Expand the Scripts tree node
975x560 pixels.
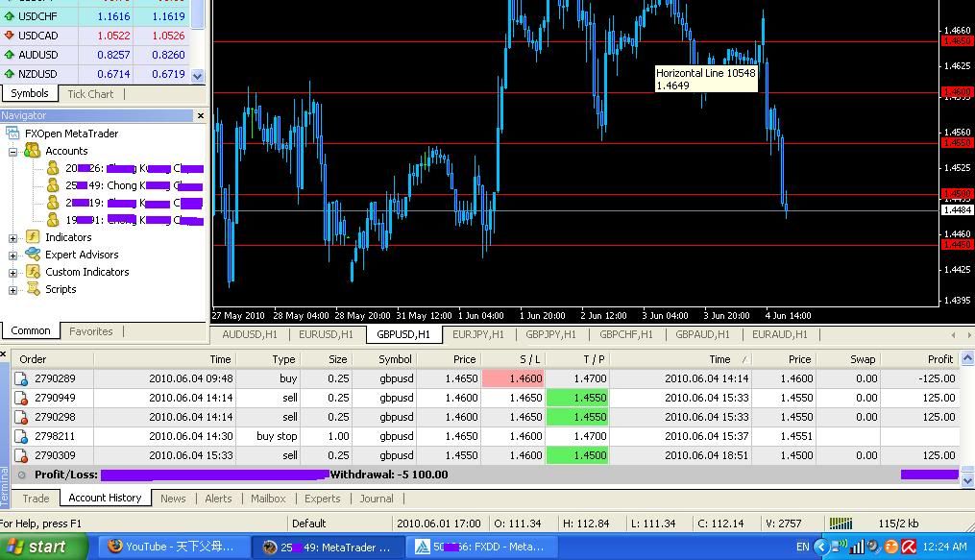tap(13, 290)
